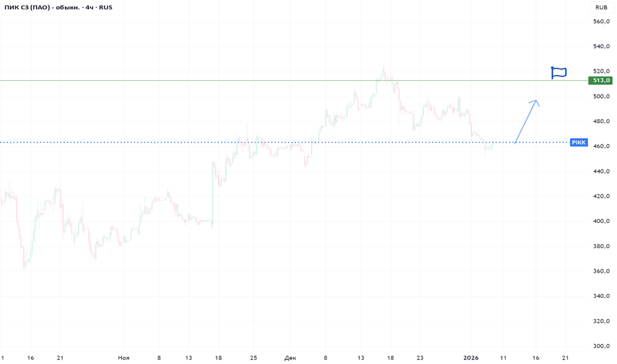Click the green 513,0 price label
Screen dimensions: 617x364
tap(600, 81)
